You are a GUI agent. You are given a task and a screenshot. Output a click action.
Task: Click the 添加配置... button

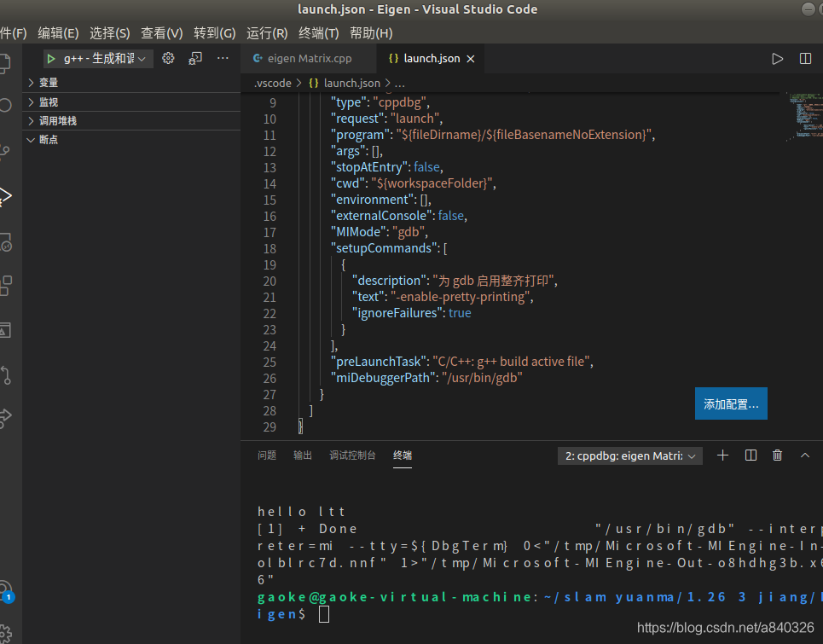(731, 403)
